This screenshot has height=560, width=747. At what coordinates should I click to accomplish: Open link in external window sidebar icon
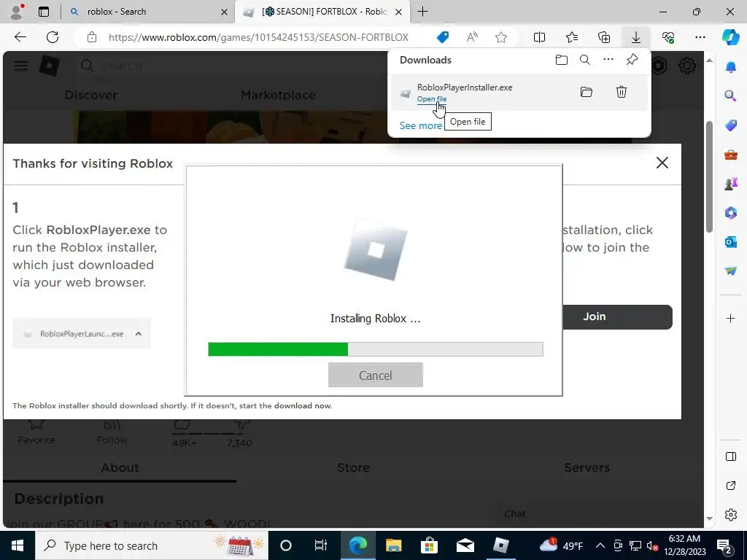731,486
